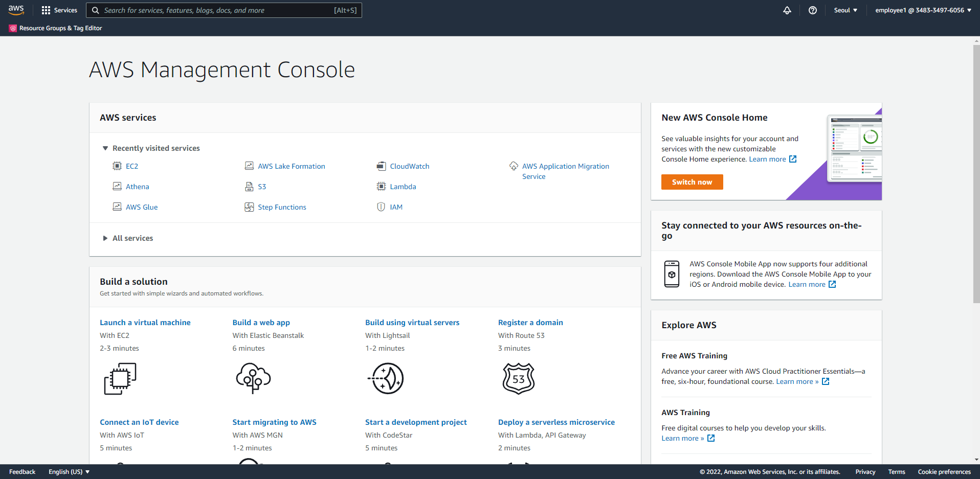The image size is (980, 479).
Task: Open Launch a virtual machine wizard
Action: pos(145,323)
